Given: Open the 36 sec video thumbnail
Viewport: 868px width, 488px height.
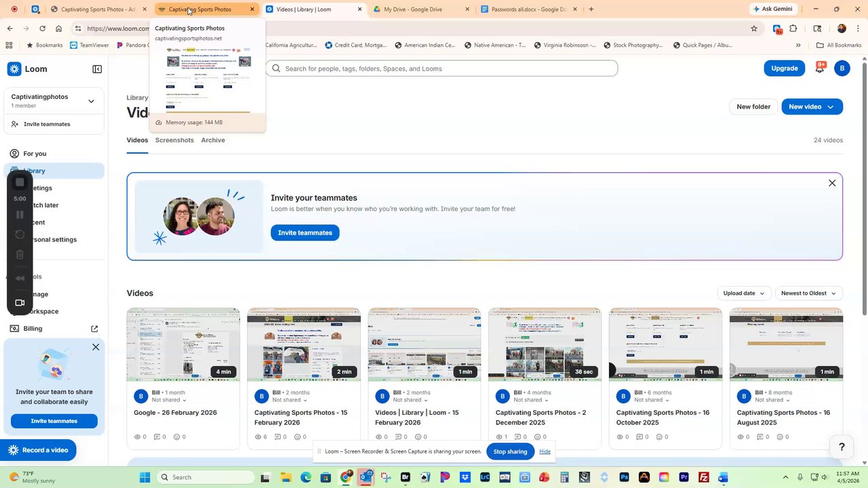Looking at the screenshot, I should pyautogui.click(x=545, y=344).
